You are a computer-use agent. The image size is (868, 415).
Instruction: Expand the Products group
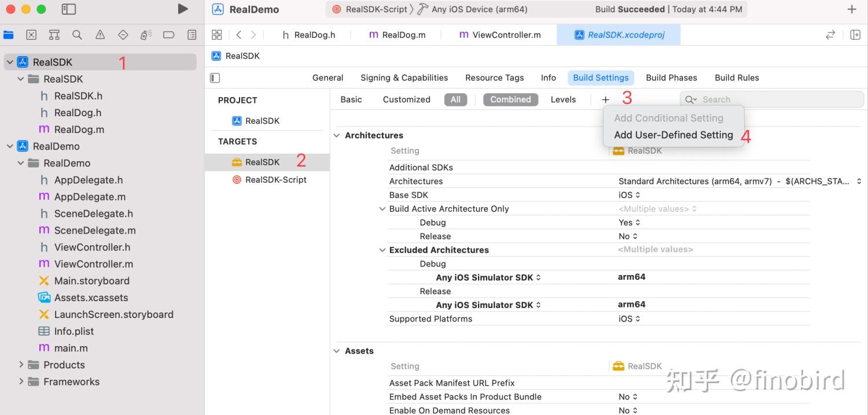point(21,365)
